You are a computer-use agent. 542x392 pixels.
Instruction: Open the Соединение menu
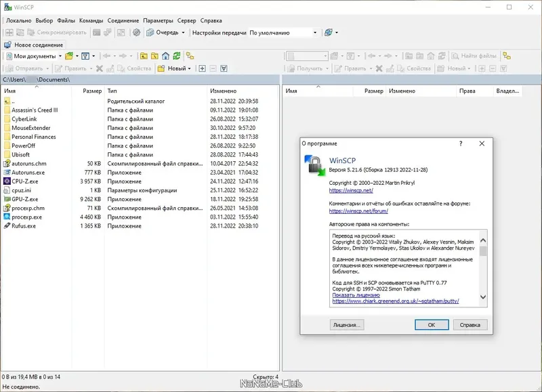click(x=123, y=21)
